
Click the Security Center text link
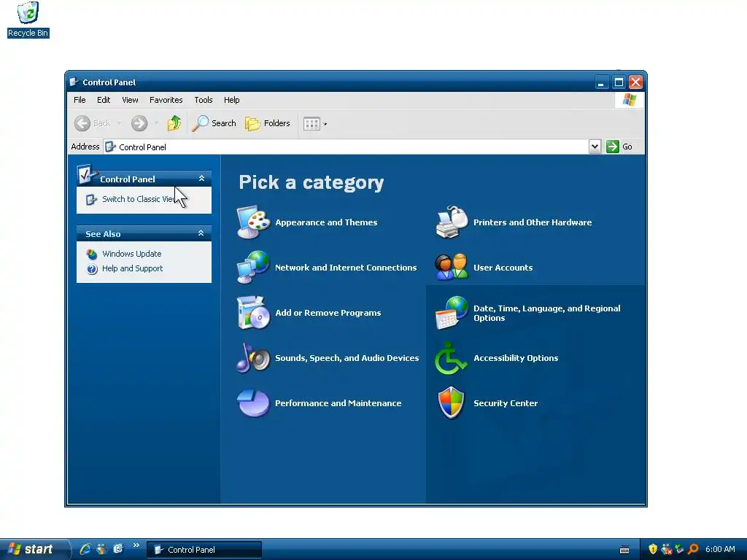505,403
